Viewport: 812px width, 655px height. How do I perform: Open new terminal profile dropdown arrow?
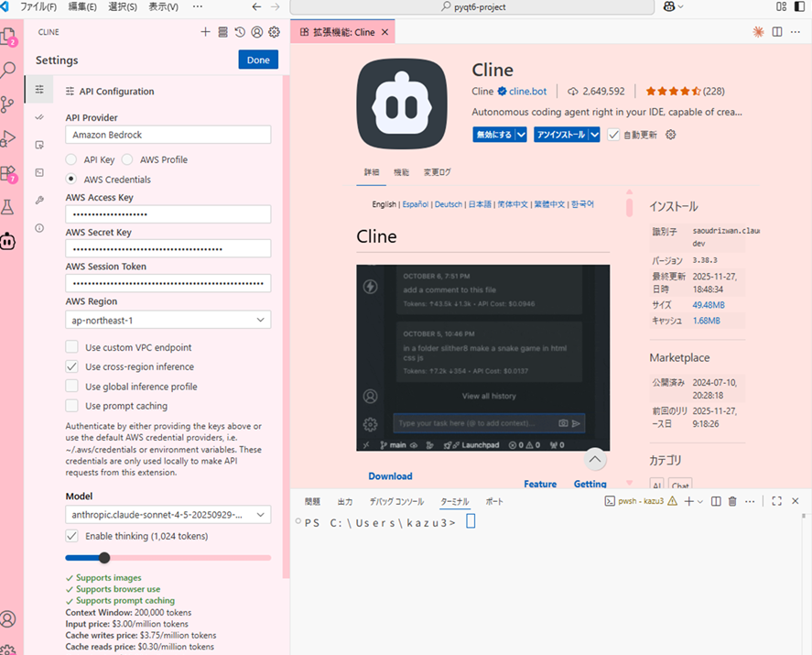tap(700, 502)
